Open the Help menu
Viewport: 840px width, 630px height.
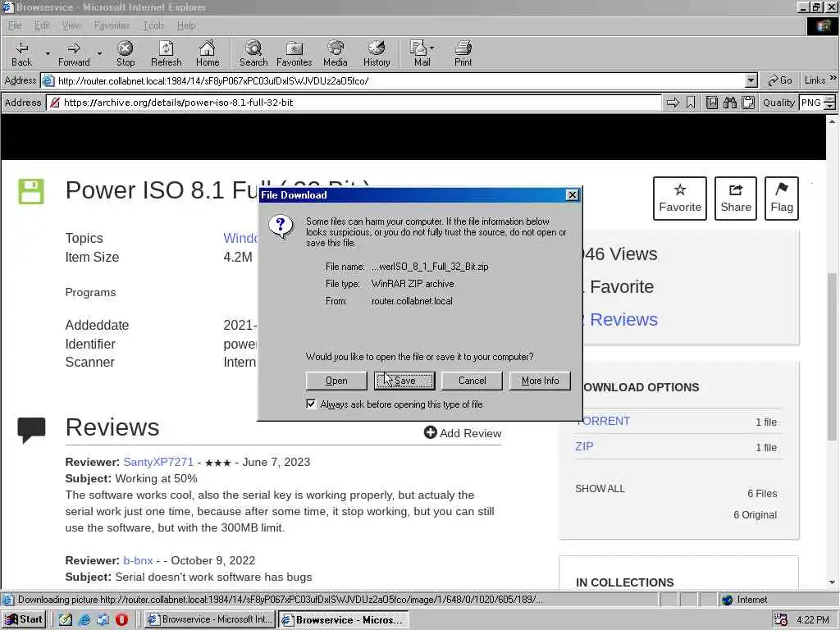[186, 25]
